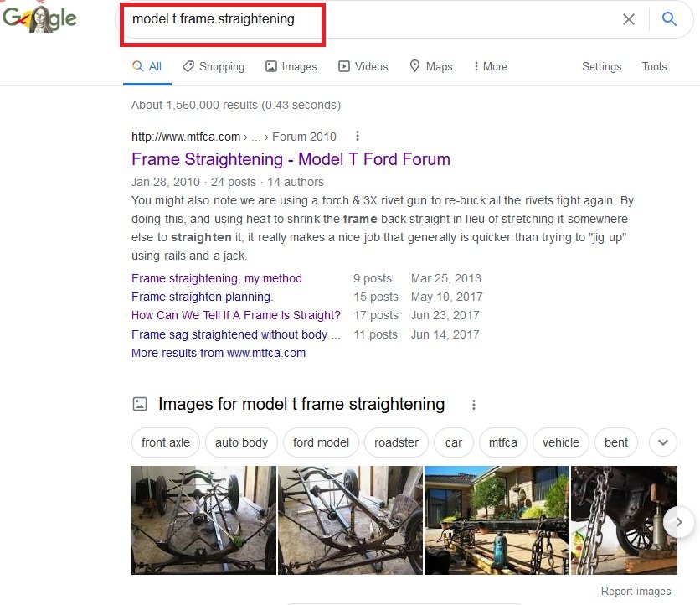
Task: Open Settings in search bar row
Action: pyautogui.click(x=601, y=66)
